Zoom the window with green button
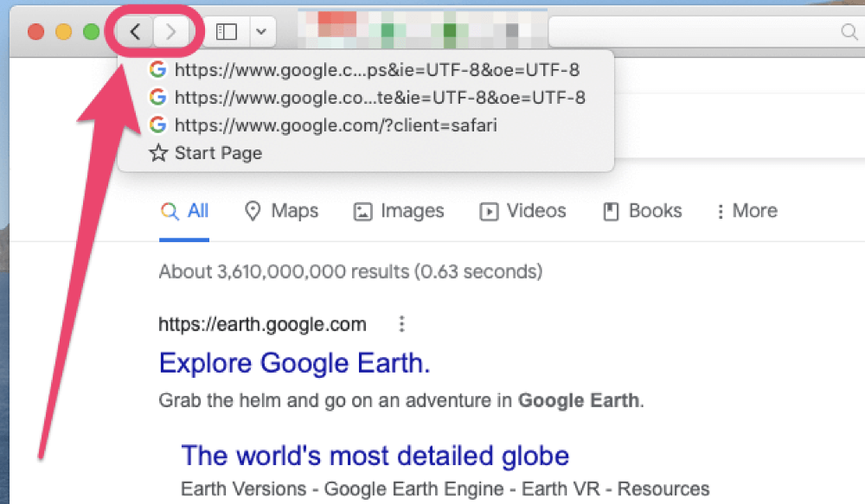Screen dimensions: 865x504 coord(91,32)
